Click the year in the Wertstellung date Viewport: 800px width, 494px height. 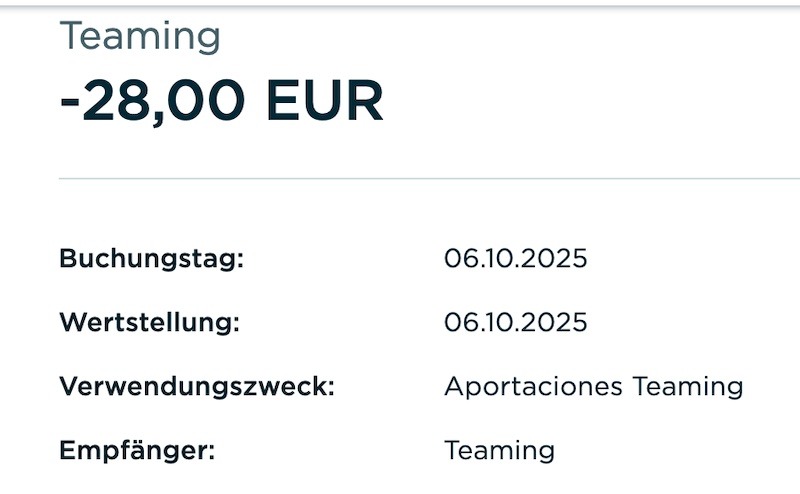click(x=554, y=323)
